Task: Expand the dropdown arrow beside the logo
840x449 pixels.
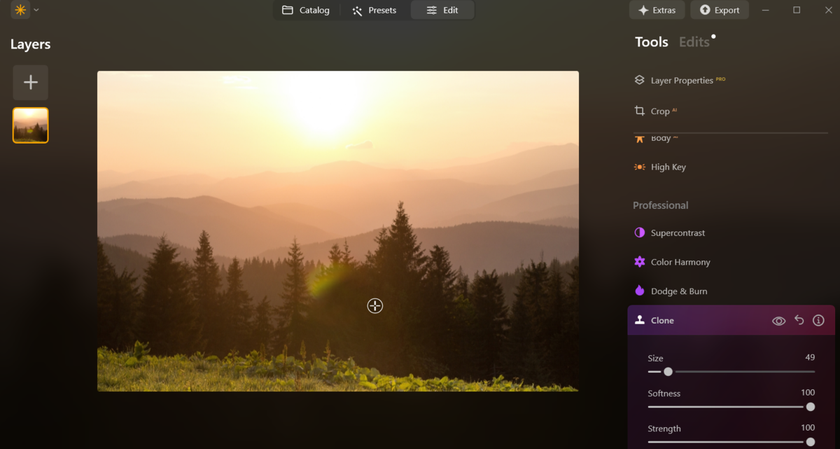Action: [x=36, y=10]
